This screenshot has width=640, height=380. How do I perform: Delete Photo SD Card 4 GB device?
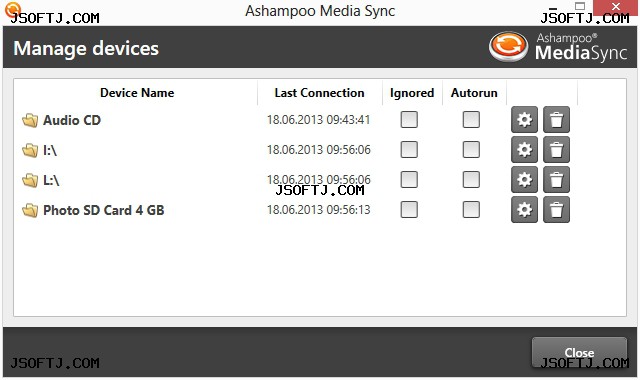point(556,210)
